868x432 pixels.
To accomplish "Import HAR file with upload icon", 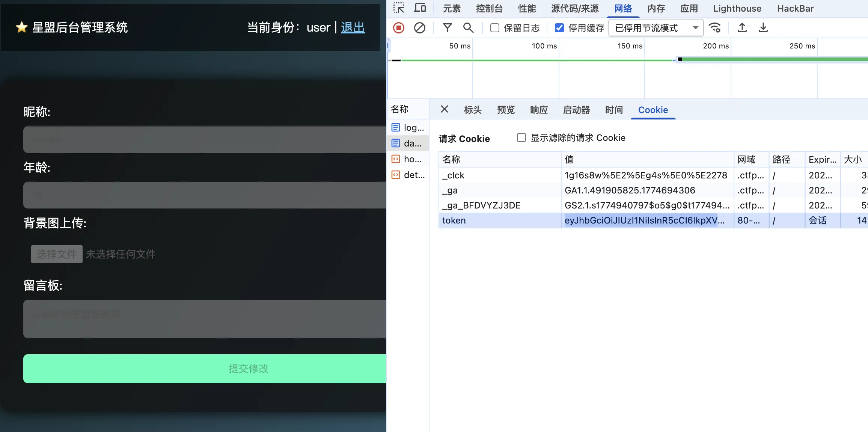I will (x=742, y=28).
